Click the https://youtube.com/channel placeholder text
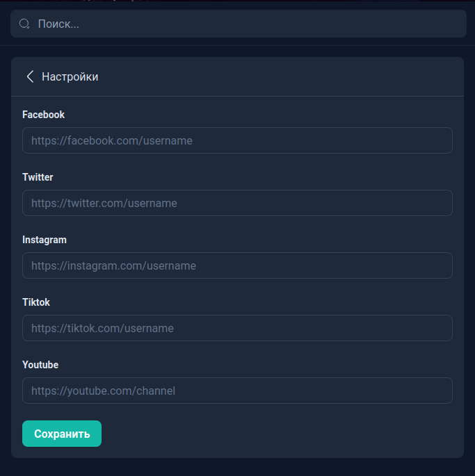 104,391
